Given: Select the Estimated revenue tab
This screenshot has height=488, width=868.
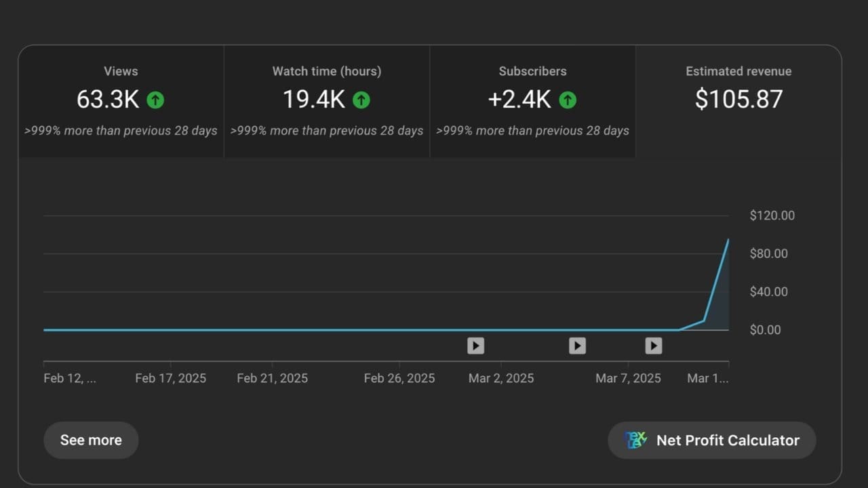Looking at the screenshot, I should coord(738,102).
